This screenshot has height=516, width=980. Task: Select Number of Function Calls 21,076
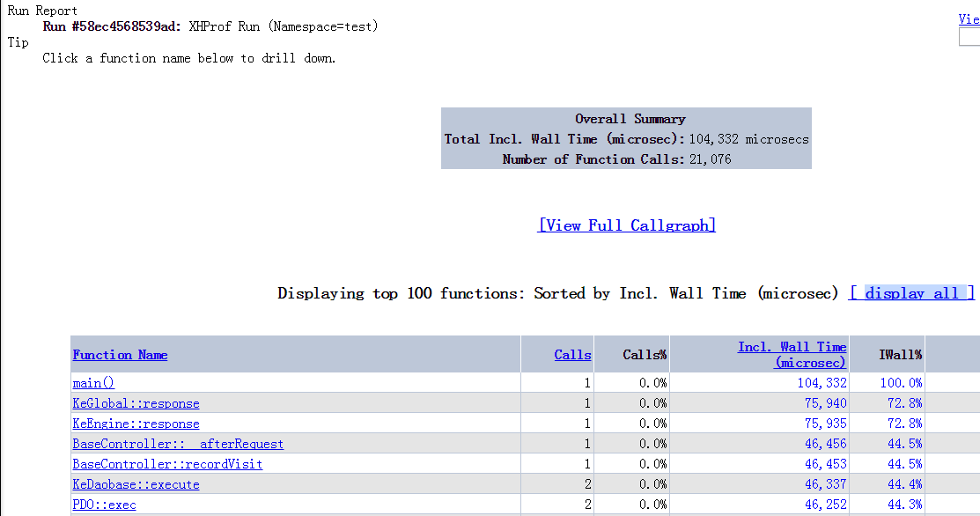[x=710, y=159]
